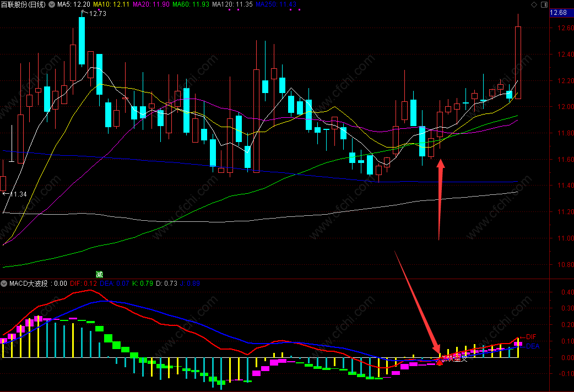Click the 12.20 price axis value
The image size is (574, 392).
[x=566, y=81]
